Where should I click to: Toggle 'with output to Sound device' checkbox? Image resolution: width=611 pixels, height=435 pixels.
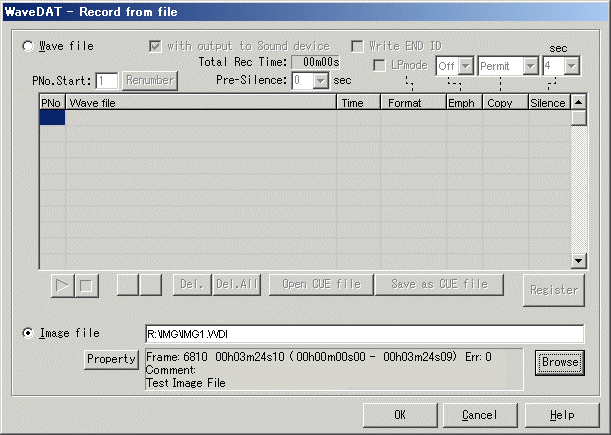(155, 46)
